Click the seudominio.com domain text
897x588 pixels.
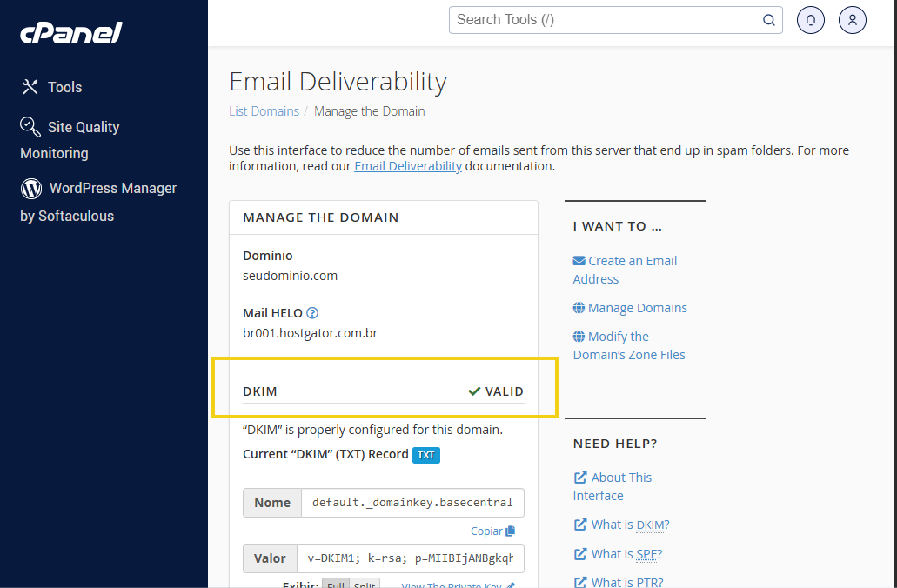290,275
